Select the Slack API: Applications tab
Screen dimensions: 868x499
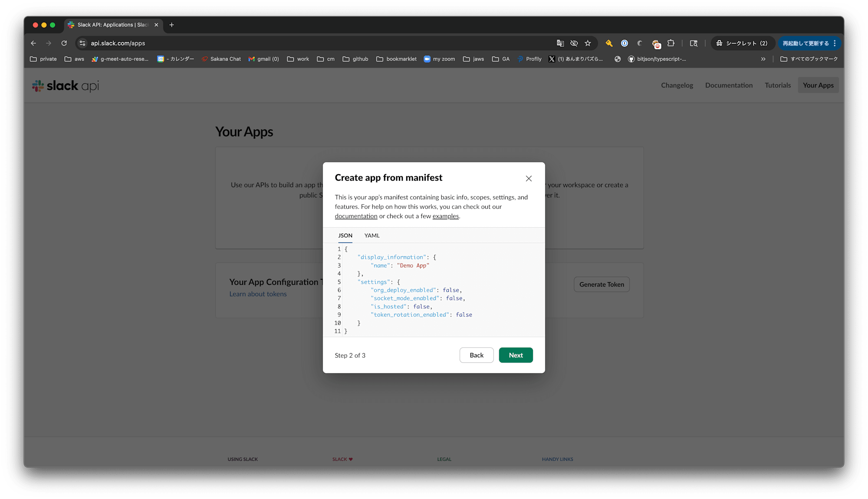point(112,25)
